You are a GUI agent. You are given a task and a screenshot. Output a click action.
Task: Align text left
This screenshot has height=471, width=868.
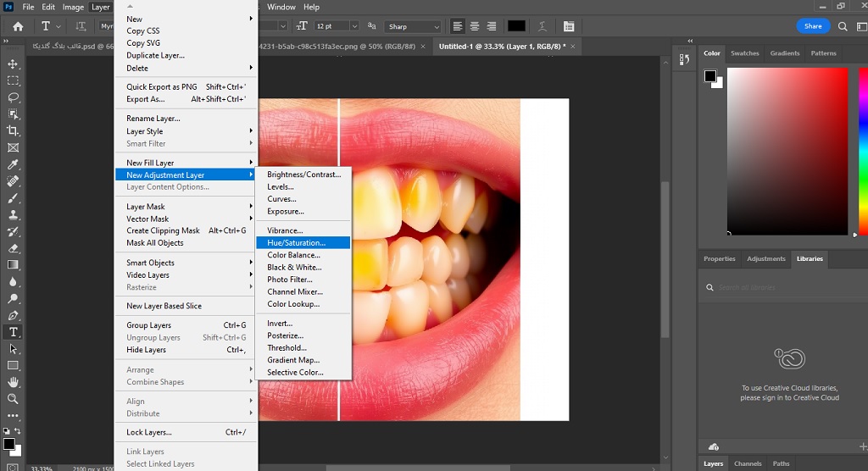(457, 26)
